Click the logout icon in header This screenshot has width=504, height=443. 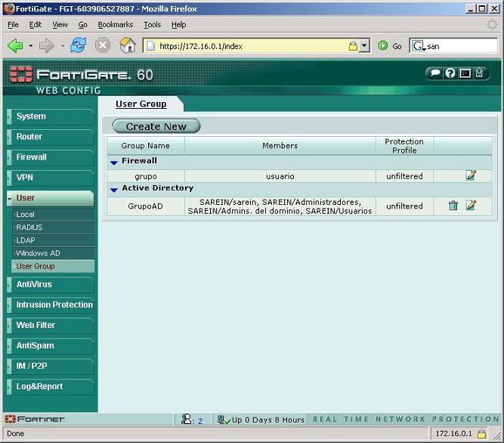[479, 73]
